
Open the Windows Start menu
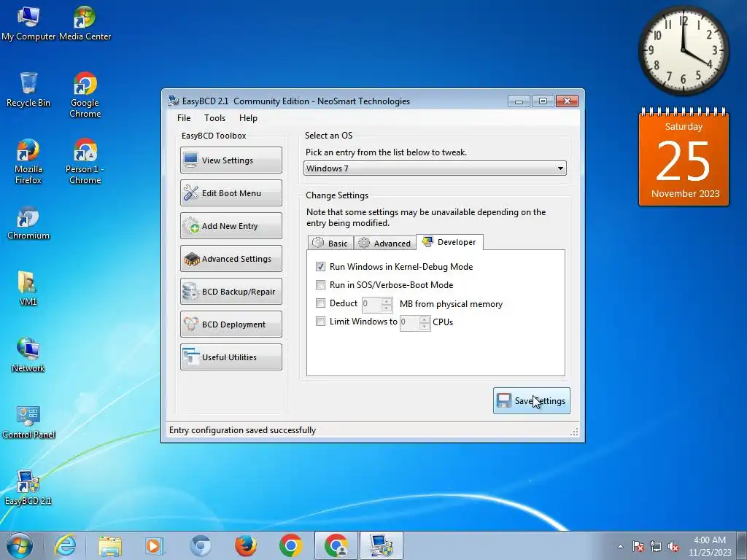pos(19,545)
